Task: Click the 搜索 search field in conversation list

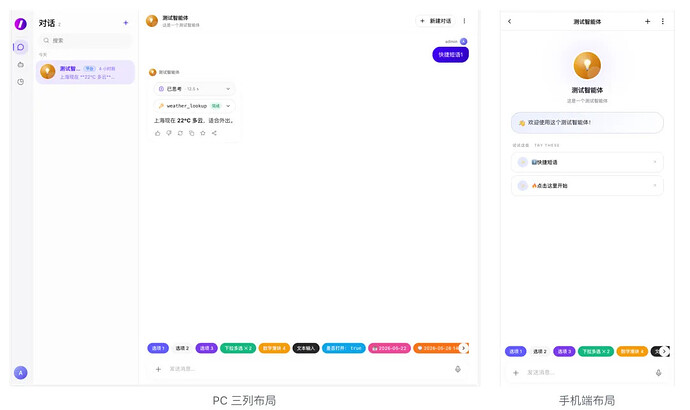Action: coord(86,40)
